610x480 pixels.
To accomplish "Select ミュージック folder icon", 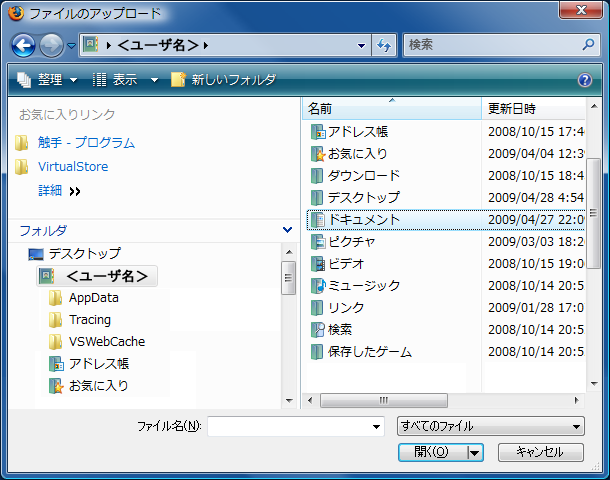I will 318,286.
